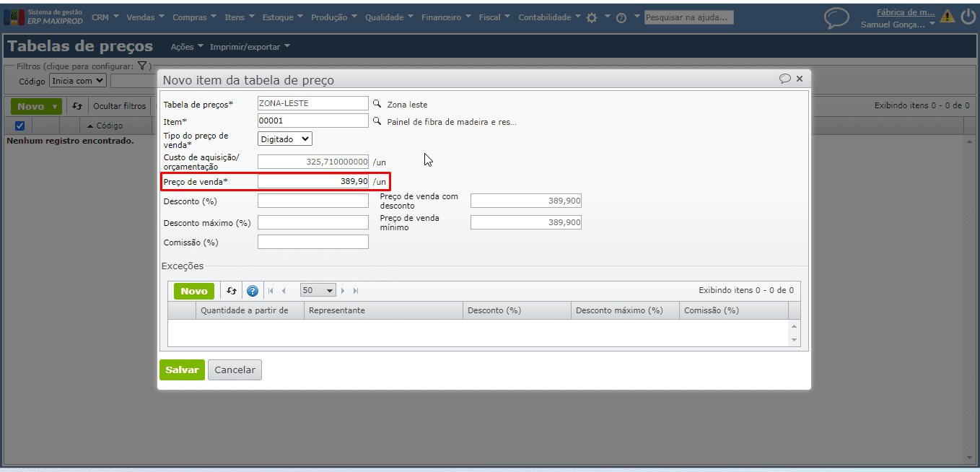Open the chat bubble in top bar

point(836,18)
